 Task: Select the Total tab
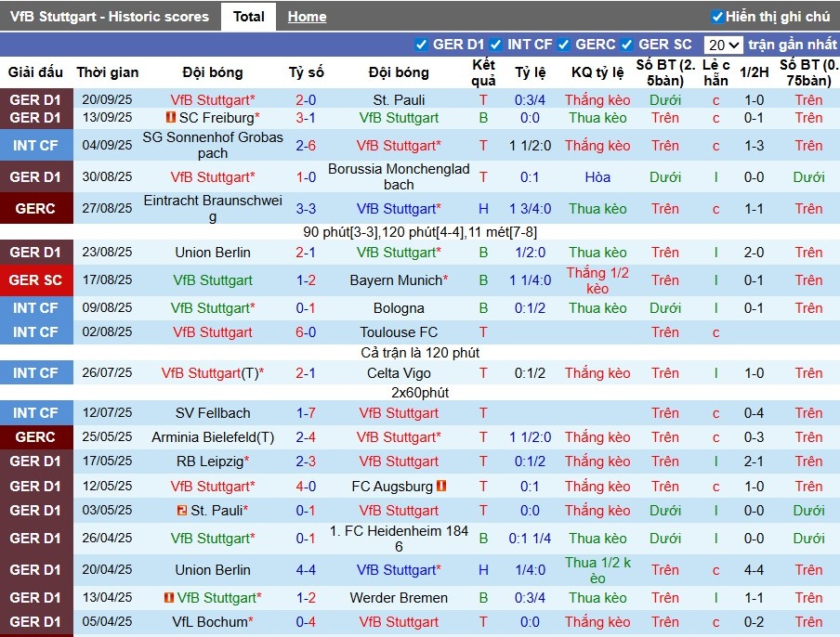[x=249, y=17]
